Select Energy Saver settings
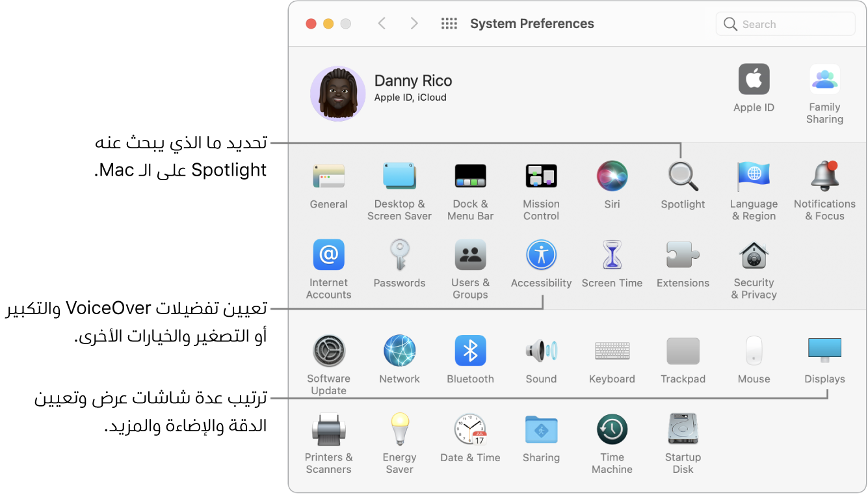 (399, 429)
